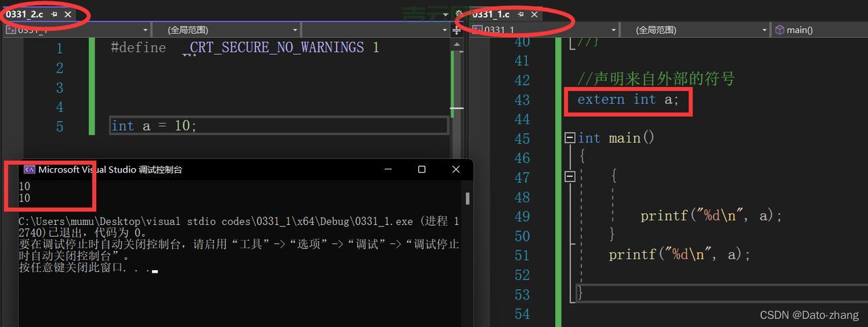Image resolution: width=868 pixels, height=327 pixels.
Task: Click the #define _CRT_SECURE_NO_WARNINGS line
Action: tap(245, 48)
